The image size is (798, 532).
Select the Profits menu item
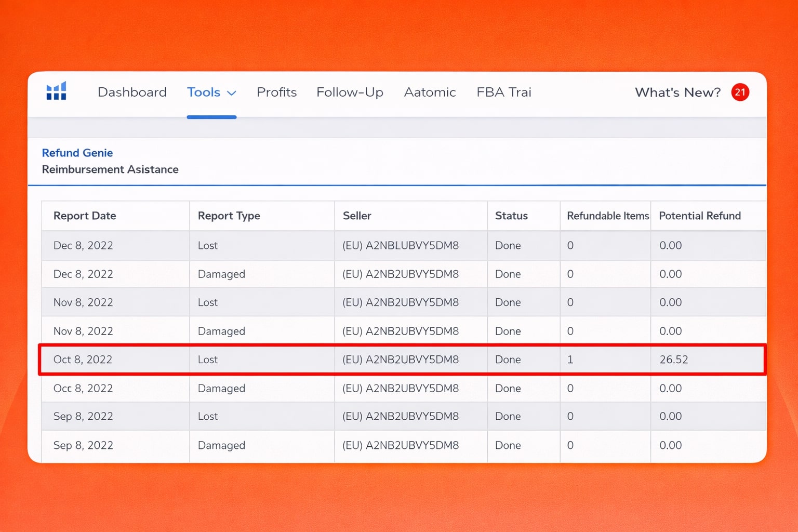(276, 92)
